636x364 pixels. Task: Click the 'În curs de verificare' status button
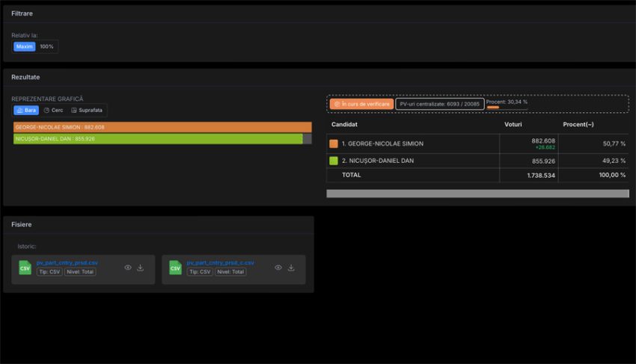[361, 104]
